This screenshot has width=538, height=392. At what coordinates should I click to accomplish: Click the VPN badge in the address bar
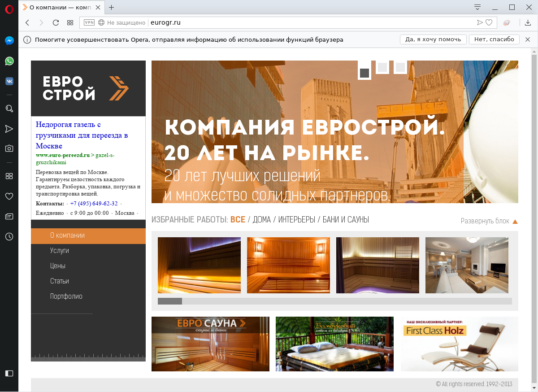[89, 22]
